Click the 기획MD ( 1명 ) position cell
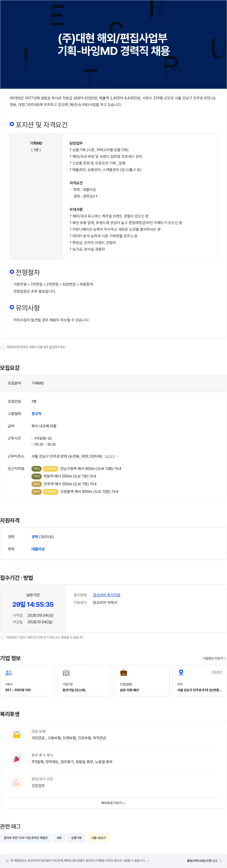This screenshot has height=868, width=227. [36, 196]
